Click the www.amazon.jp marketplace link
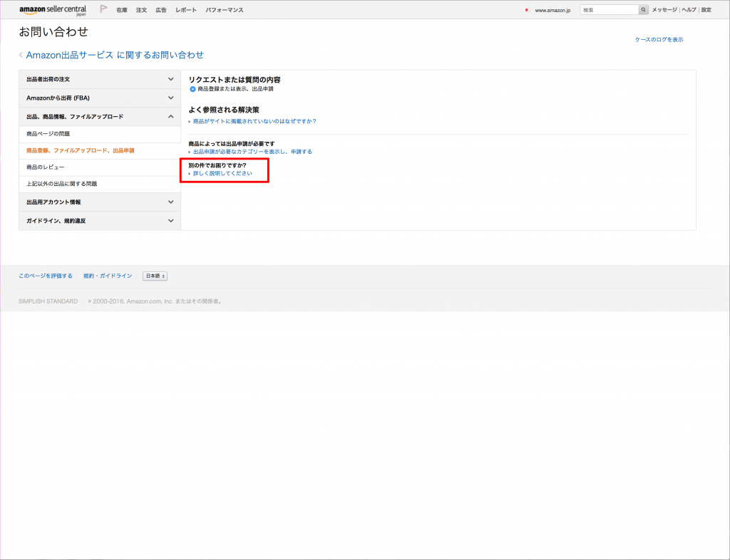This screenshot has height=560, width=730. pos(552,10)
